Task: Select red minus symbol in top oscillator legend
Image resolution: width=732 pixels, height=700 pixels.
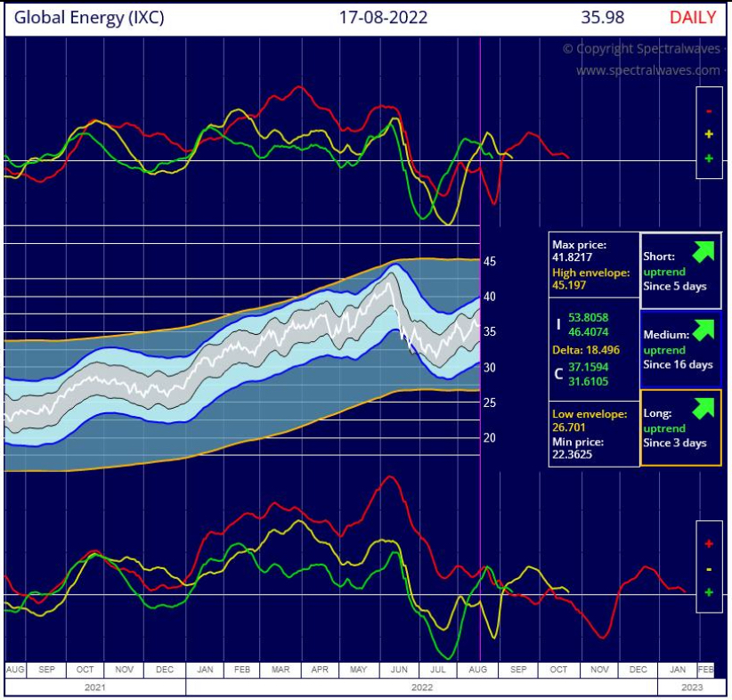Action: [709, 111]
